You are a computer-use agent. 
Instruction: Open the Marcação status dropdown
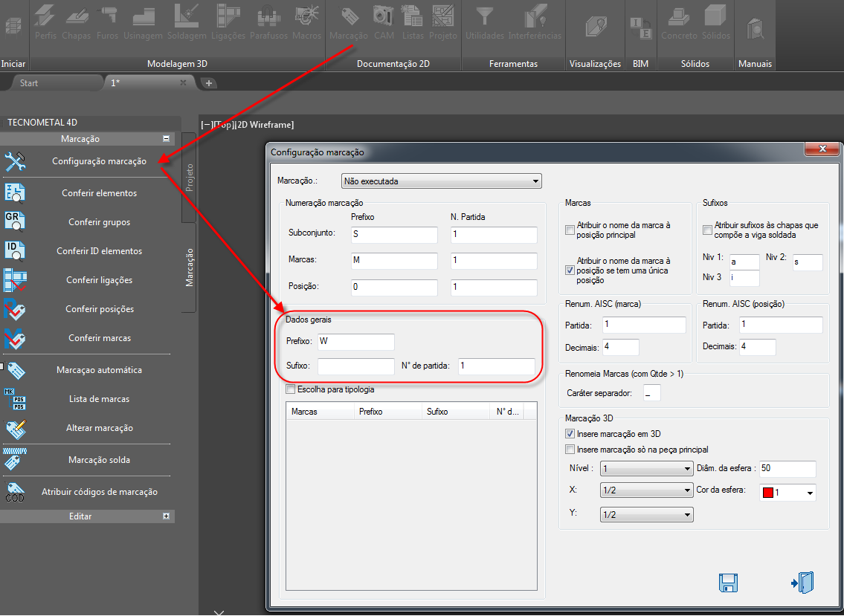442,181
